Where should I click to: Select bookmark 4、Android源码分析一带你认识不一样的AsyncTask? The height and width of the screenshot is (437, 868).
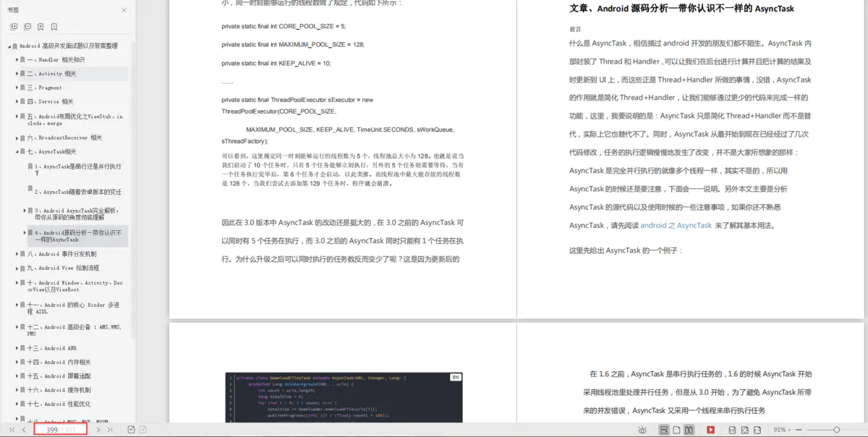point(77,236)
